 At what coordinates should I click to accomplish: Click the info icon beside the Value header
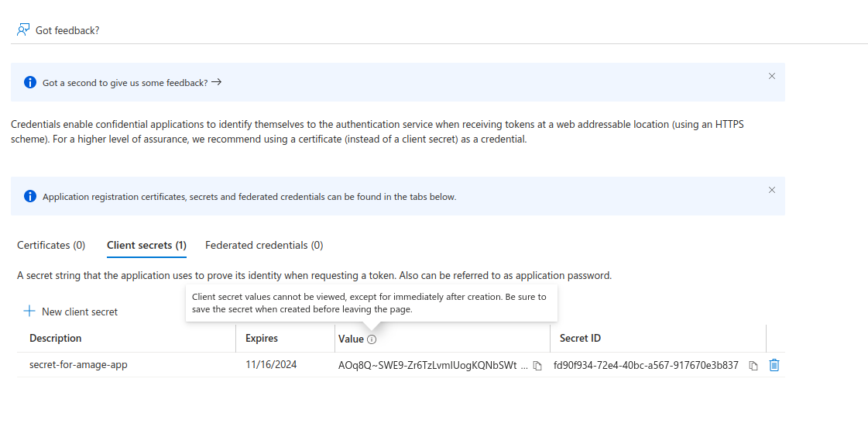tap(372, 339)
